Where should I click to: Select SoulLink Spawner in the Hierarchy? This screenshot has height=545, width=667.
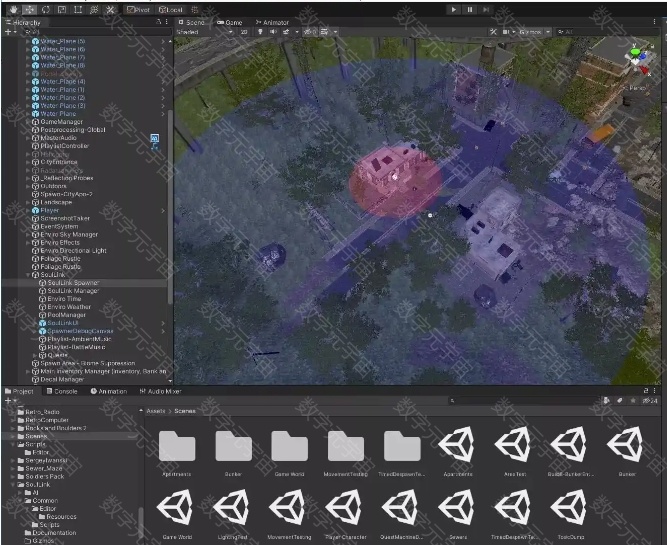(74, 283)
